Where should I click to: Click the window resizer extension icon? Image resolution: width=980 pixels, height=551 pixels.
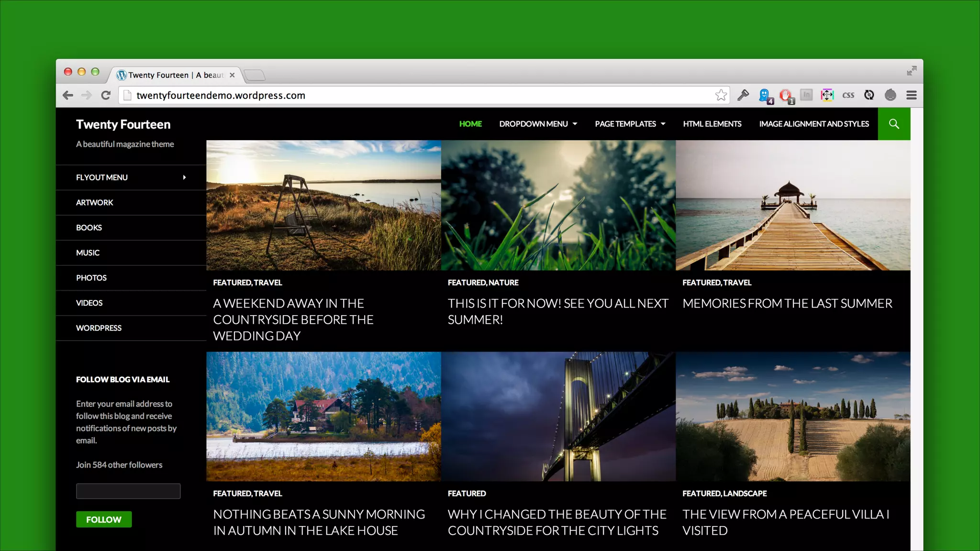pyautogui.click(x=827, y=95)
